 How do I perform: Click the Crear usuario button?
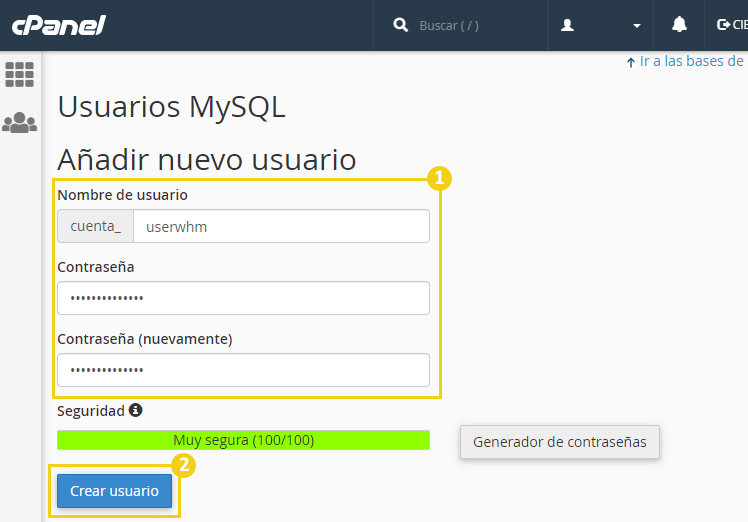coord(114,491)
